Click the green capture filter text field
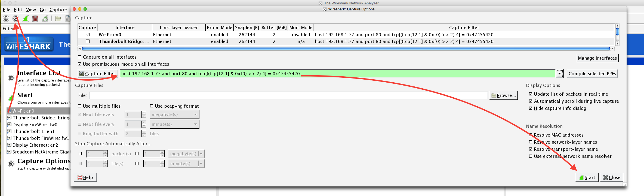 tap(337, 74)
